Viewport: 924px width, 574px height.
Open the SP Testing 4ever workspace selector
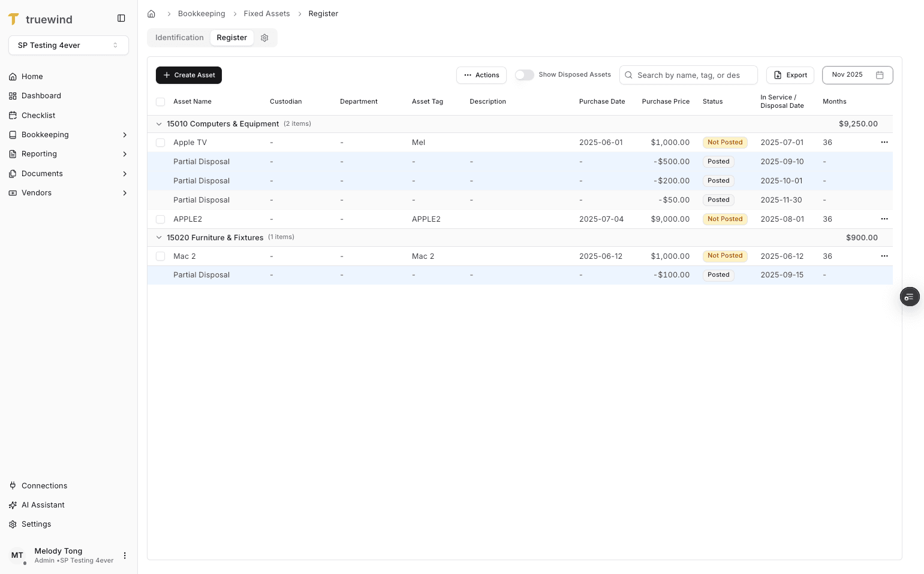tap(68, 45)
